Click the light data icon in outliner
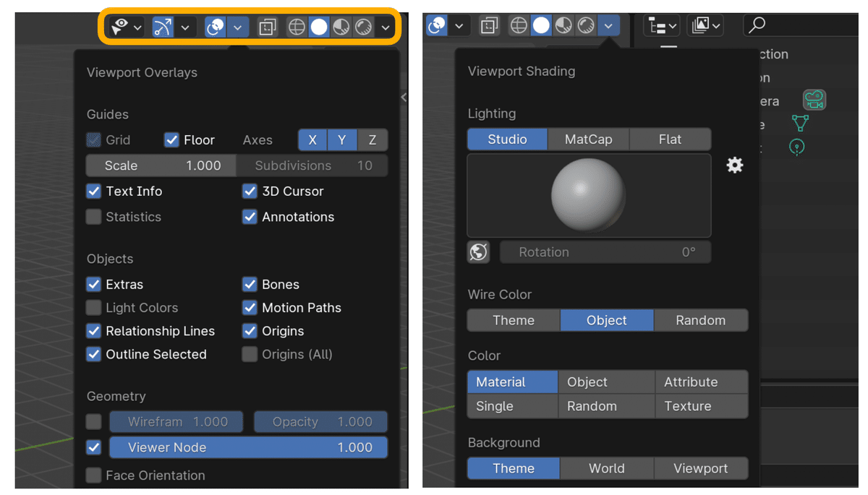868x495 pixels. [x=796, y=147]
